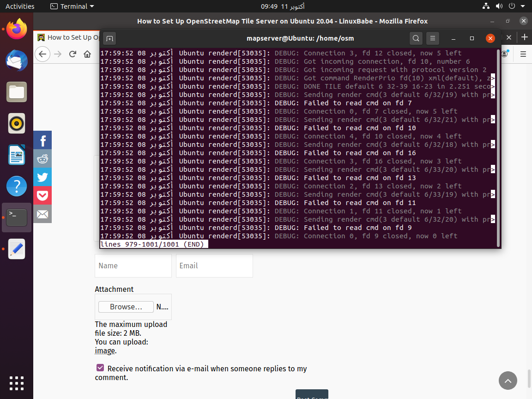Toggle email reply notification checkbox
This screenshot has width=532, height=399.
pyautogui.click(x=100, y=368)
